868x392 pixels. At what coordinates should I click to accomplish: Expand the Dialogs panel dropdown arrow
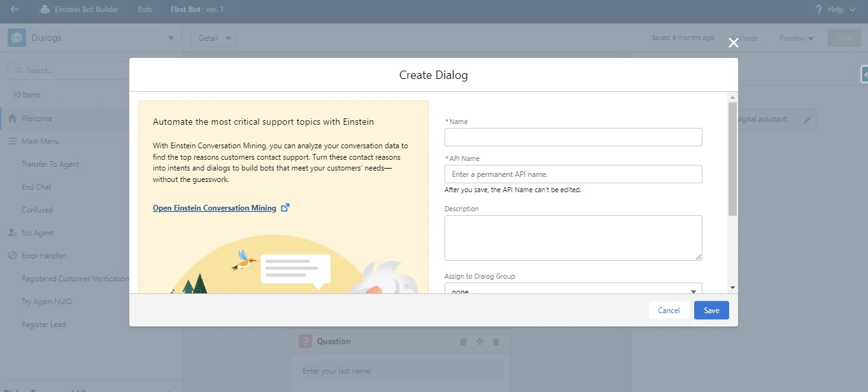click(170, 37)
